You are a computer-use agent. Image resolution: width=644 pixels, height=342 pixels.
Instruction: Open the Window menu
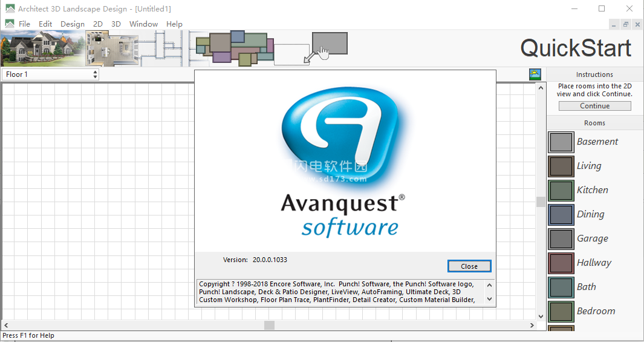pos(143,24)
